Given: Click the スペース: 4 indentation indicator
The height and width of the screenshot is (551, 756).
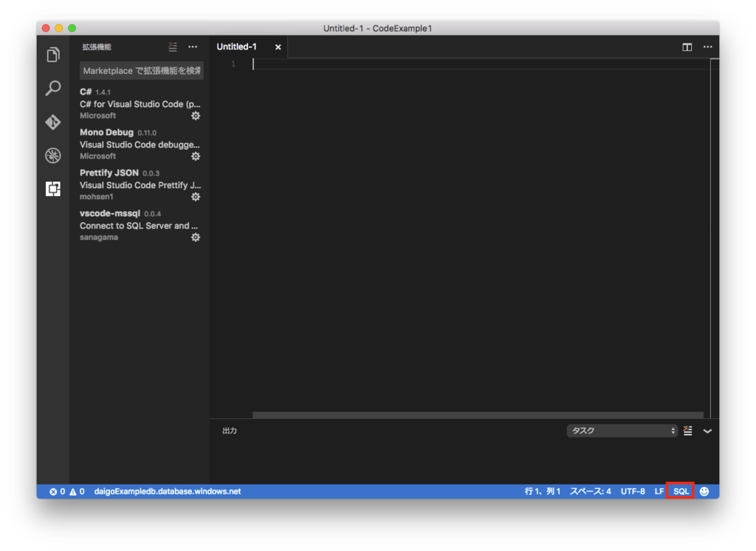Looking at the screenshot, I should (590, 491).
